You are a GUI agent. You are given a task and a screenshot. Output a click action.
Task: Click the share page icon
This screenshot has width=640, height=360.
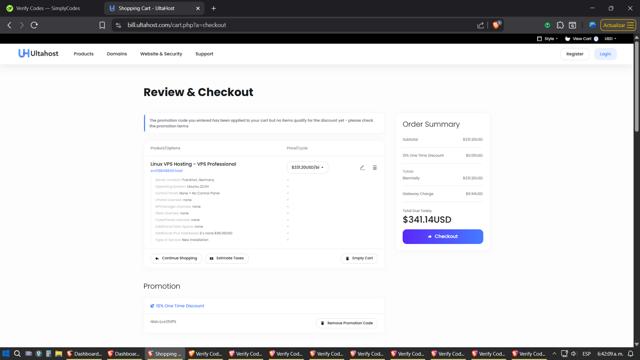pos(480,25)
